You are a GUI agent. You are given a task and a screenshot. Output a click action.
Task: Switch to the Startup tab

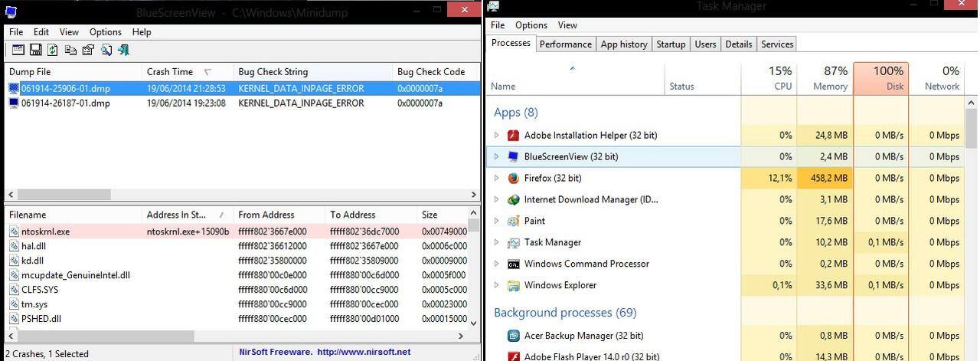pos(671,44)
